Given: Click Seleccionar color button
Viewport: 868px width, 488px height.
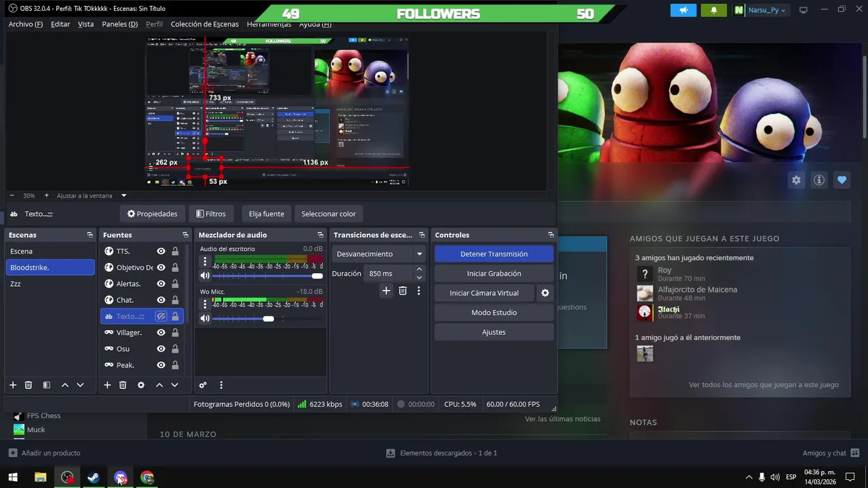Looking at the screenshot, I should coord(329,213).
